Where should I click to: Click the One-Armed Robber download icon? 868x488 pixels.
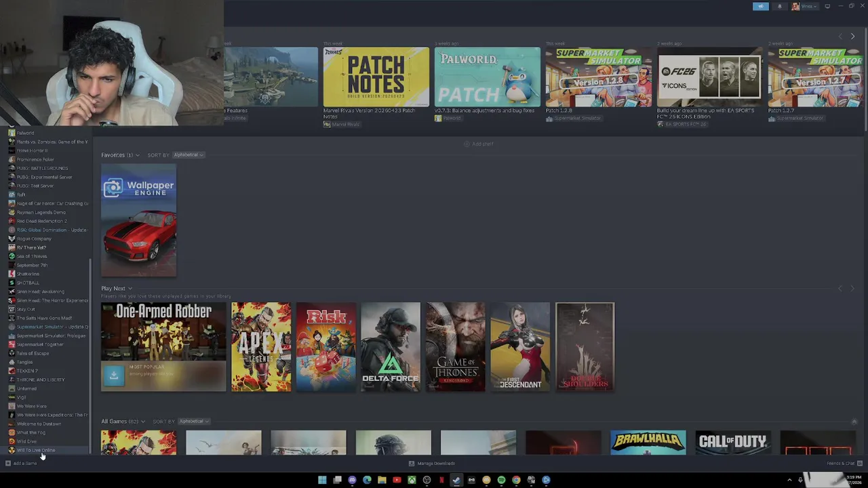113,375
